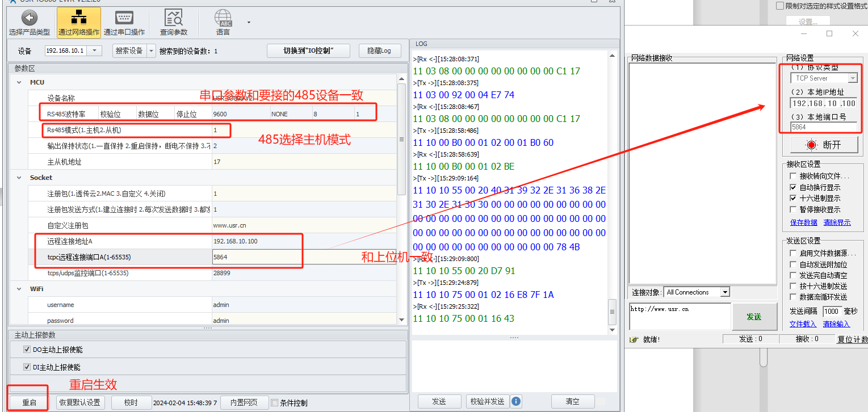
Task: Collapse the Socket parameter group
Action: pyautogui.click(x=20, y=178)
